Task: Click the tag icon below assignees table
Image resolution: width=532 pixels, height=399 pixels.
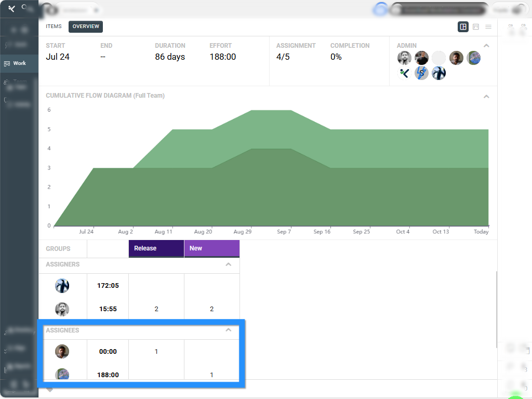Action: point(50,389)
